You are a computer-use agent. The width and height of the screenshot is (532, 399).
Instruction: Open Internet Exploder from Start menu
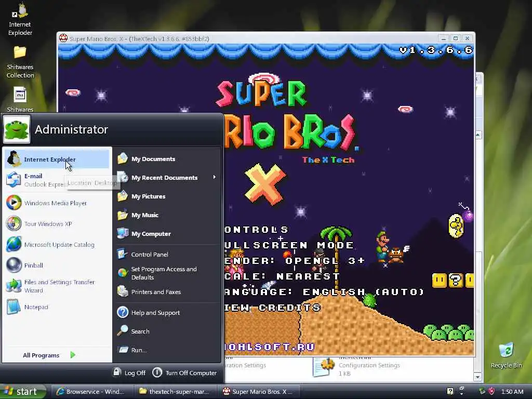point(57,159)
